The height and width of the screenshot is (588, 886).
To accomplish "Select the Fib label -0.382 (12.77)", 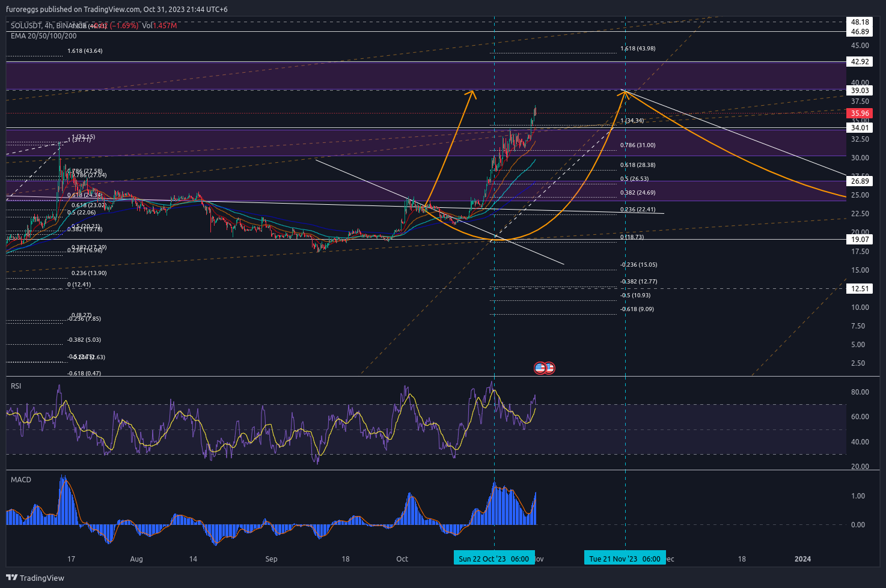I will pyautogui.click(x=639, y=282).
